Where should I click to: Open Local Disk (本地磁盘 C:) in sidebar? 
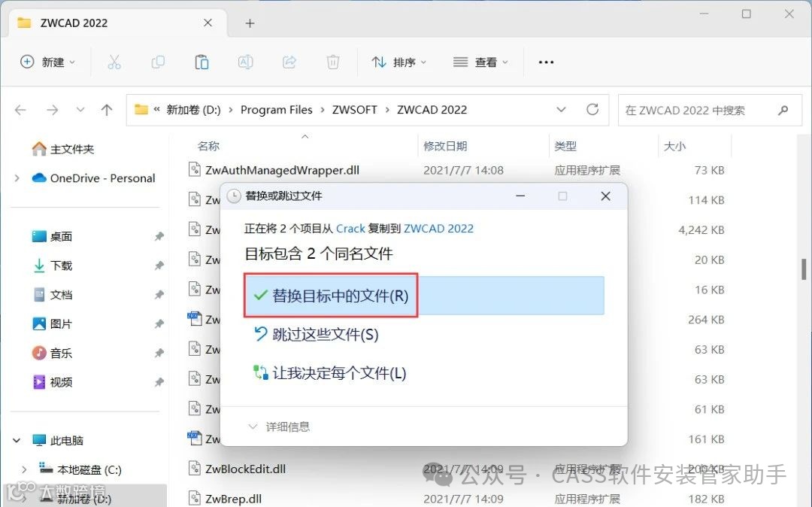point(80,469)
